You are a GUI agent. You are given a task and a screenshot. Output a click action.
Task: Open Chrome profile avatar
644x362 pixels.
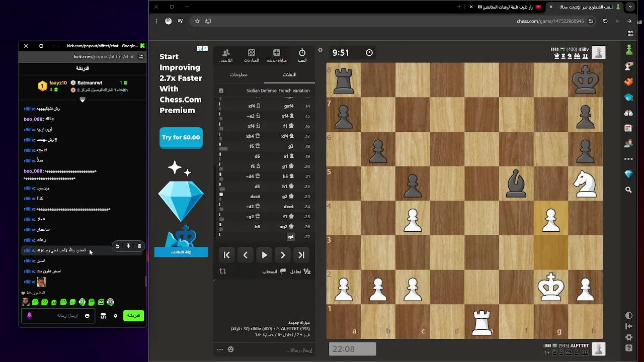tap(168, 21)
